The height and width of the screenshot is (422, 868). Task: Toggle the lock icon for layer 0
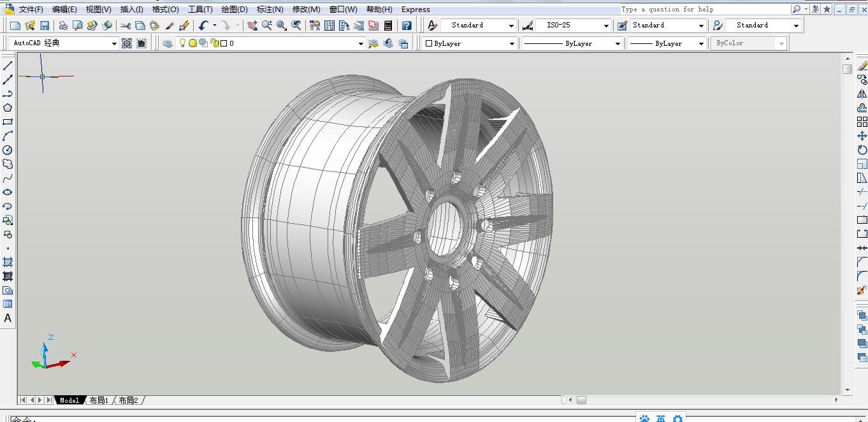click(213, 43)
